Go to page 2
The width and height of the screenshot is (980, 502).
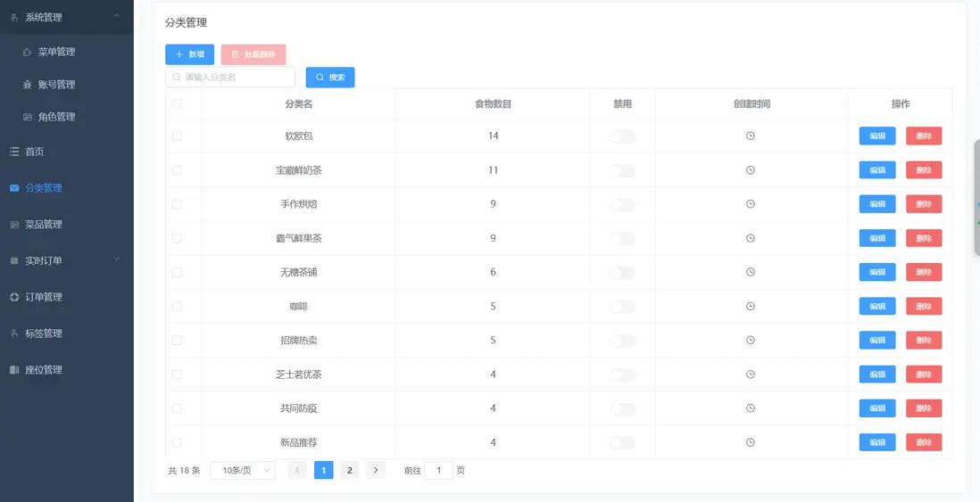click(x=350, y=470)
